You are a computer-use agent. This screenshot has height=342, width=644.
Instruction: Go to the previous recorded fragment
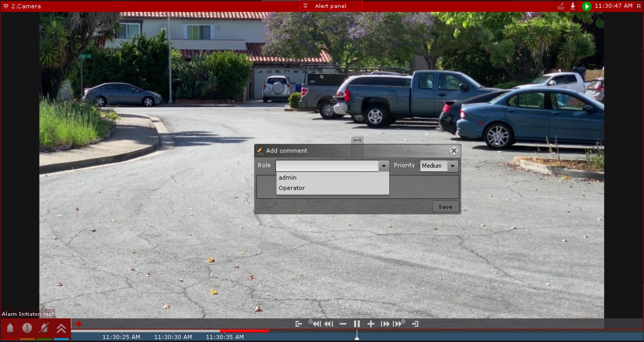[314, 324]
